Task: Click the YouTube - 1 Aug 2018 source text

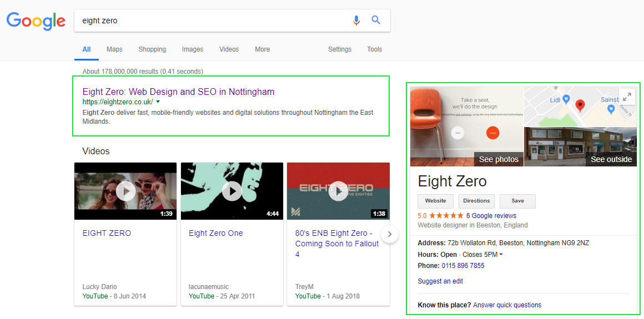Action: click(328, 296)
